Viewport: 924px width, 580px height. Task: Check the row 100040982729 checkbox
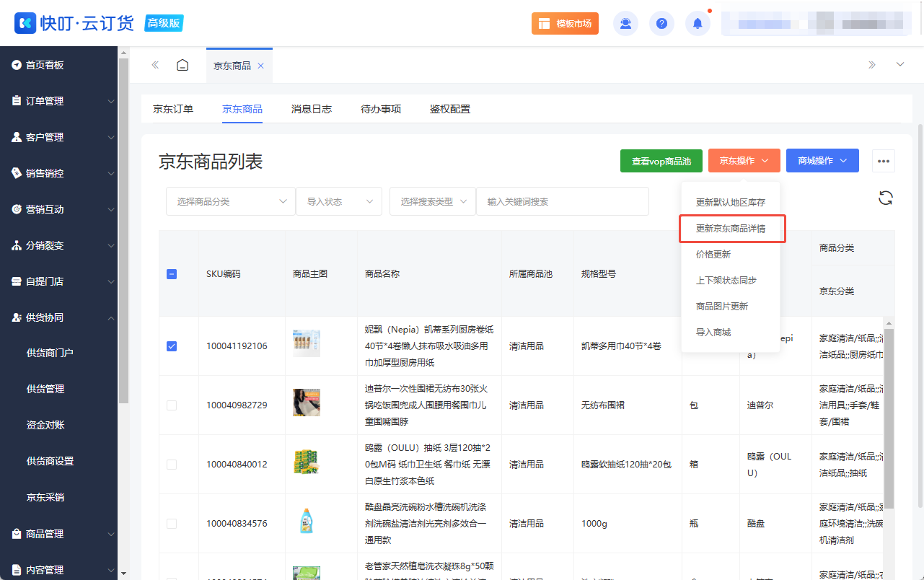tap(172, 405)
